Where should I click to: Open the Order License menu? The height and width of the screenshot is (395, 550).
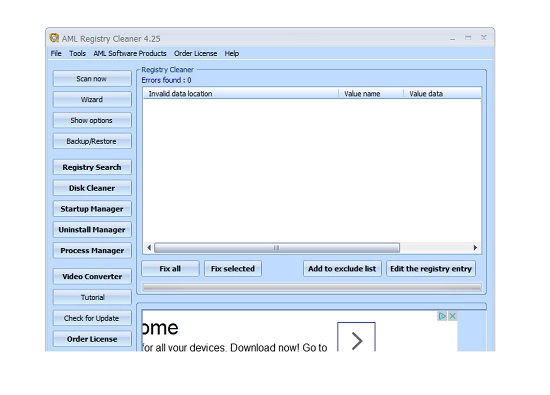tap(195, 53)
